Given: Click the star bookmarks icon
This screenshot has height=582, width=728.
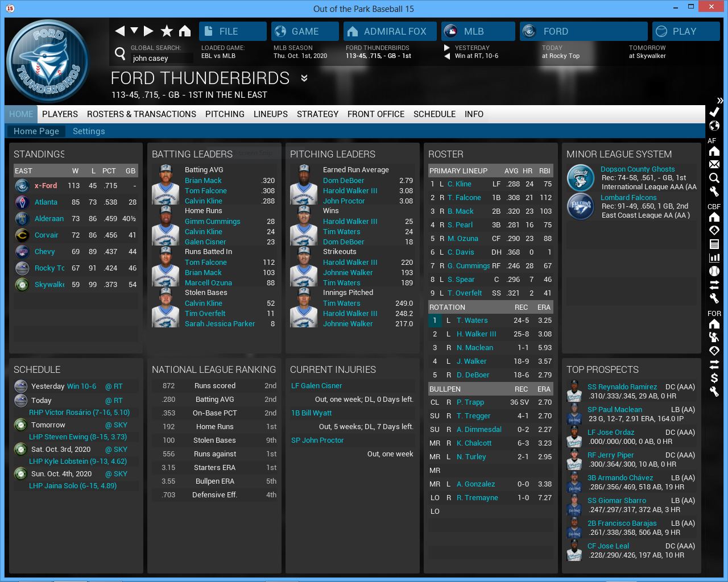Looking at the screenshot, I should [167, 31].
